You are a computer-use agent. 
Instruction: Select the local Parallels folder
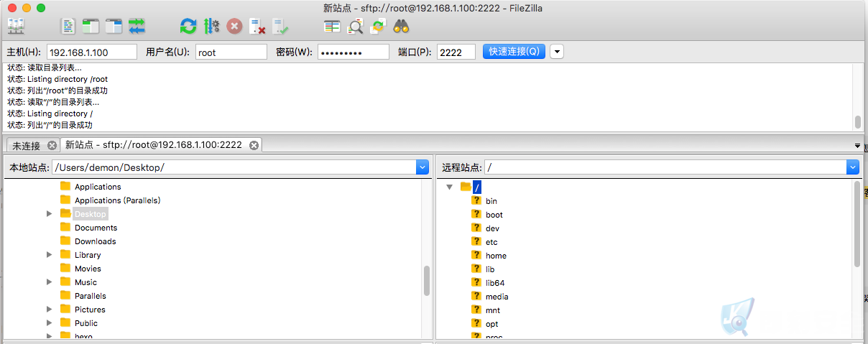pyautogui.click(x=90, y=296)
